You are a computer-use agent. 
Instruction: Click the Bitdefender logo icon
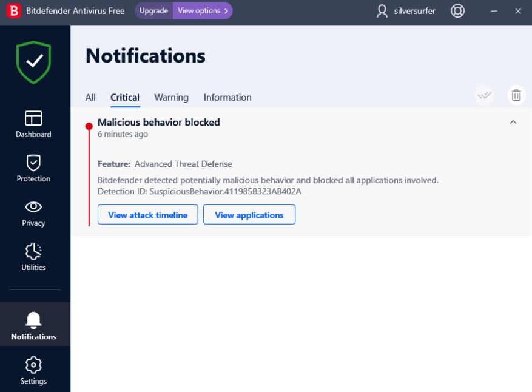click(13, 11)
